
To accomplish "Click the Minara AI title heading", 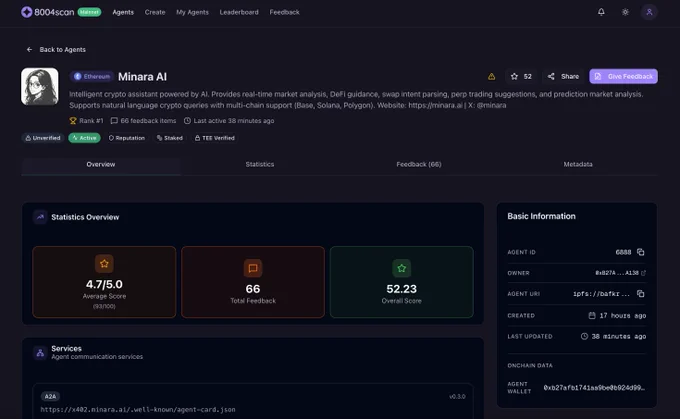I will pos(142,77).
